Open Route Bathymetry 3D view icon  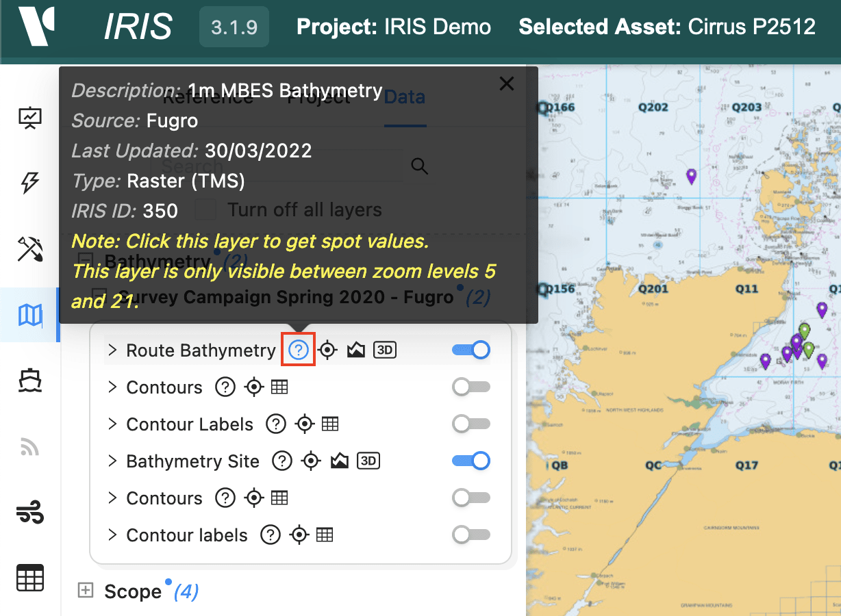385,350
